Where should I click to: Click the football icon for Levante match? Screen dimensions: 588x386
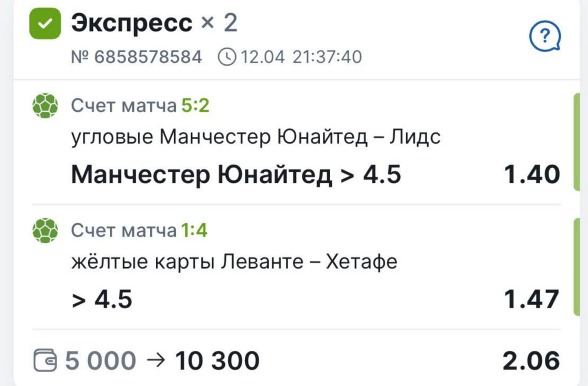[45, 230]
